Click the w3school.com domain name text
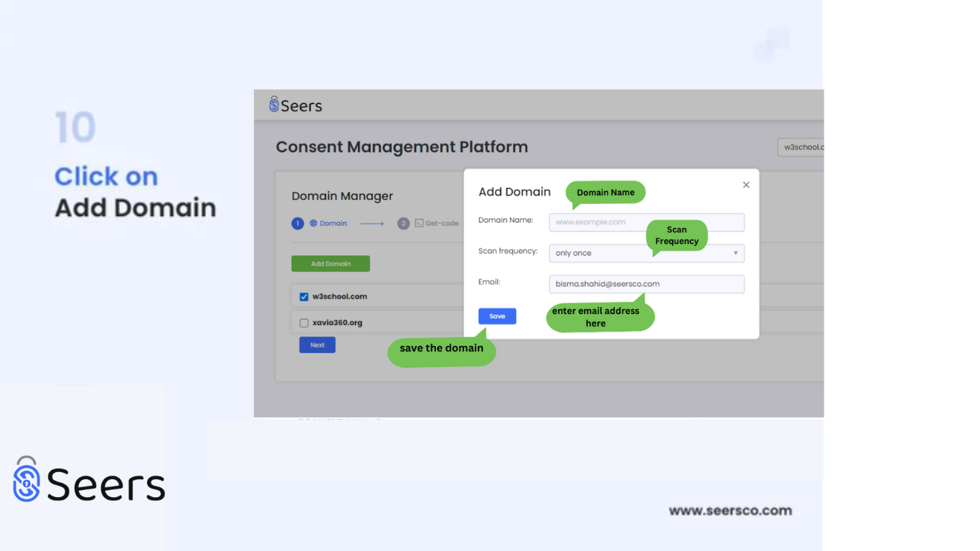This screenshot has width=980, height=551. point(340,297)
